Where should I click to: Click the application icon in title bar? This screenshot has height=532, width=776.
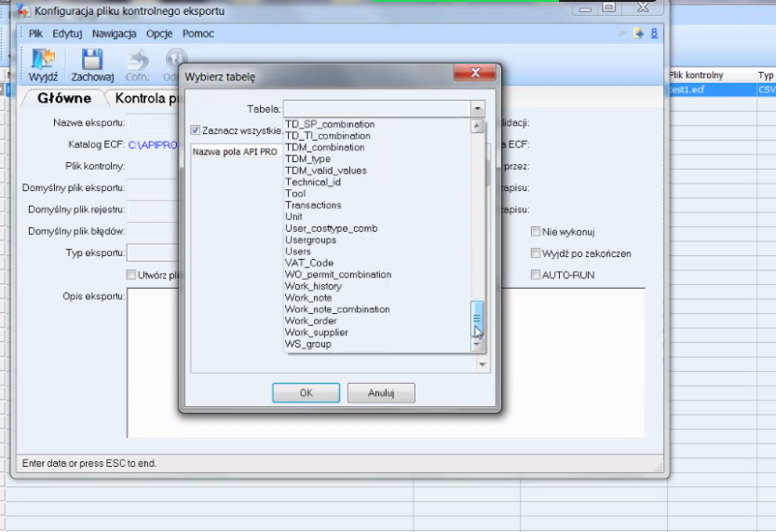pos(22,10)
